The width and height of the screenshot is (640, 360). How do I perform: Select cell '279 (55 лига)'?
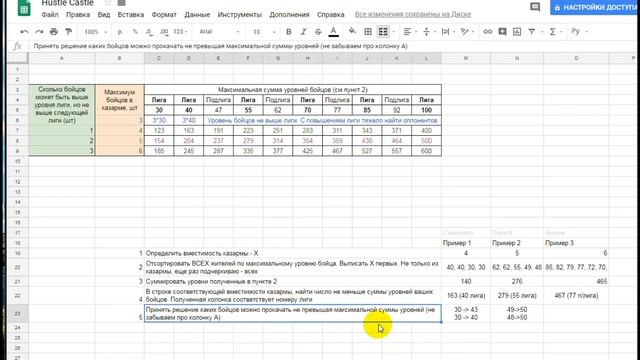click(517, 296)
